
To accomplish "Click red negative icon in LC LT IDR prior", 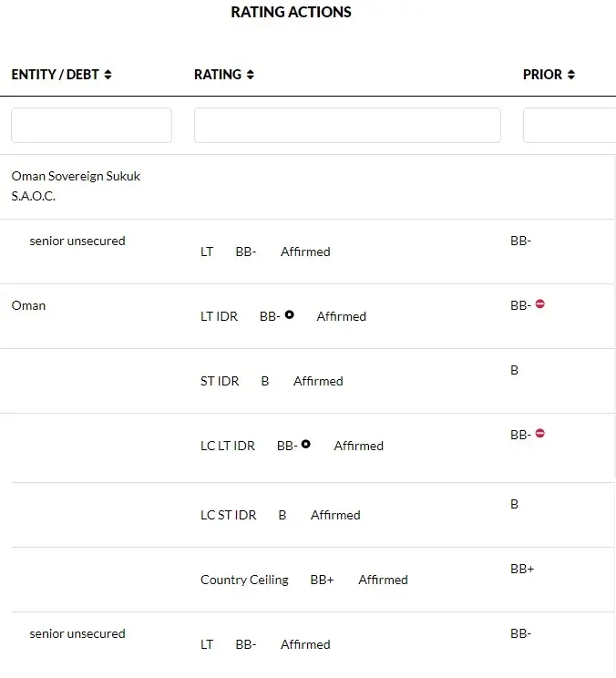I will click(x=540, y=434).
